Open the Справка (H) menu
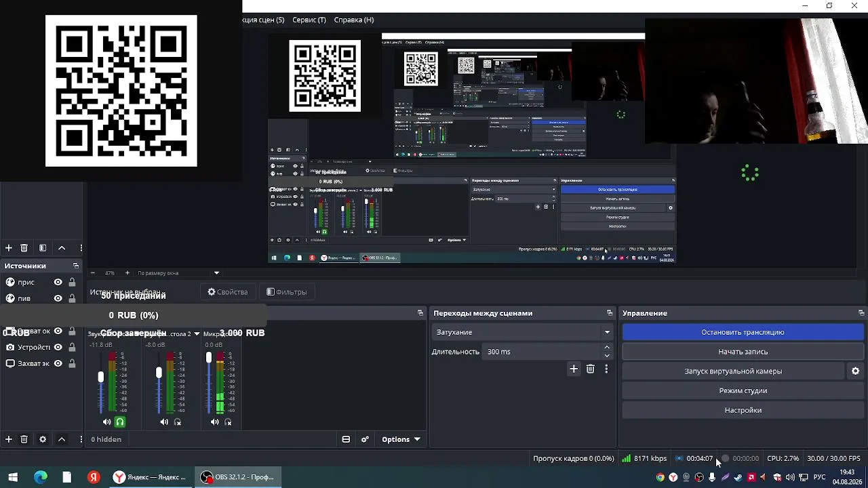The image size is (868, 488). click(x=354, y=20)
